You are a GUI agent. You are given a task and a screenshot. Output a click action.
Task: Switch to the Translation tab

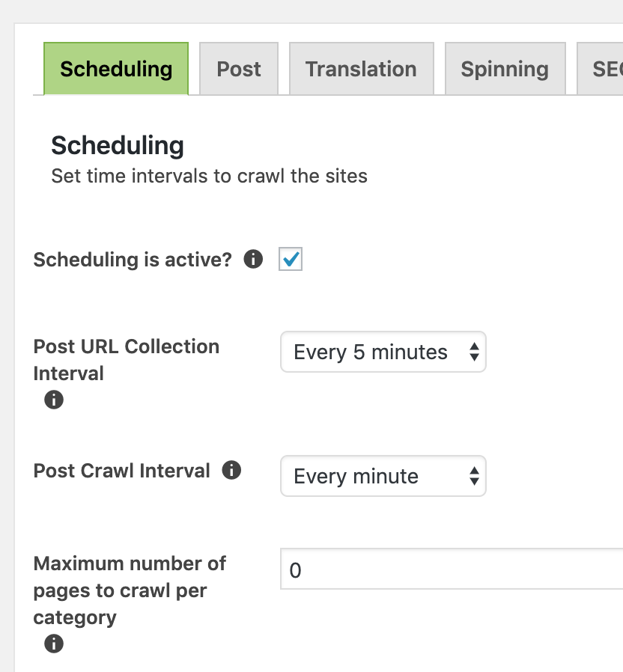coord(362,69)
